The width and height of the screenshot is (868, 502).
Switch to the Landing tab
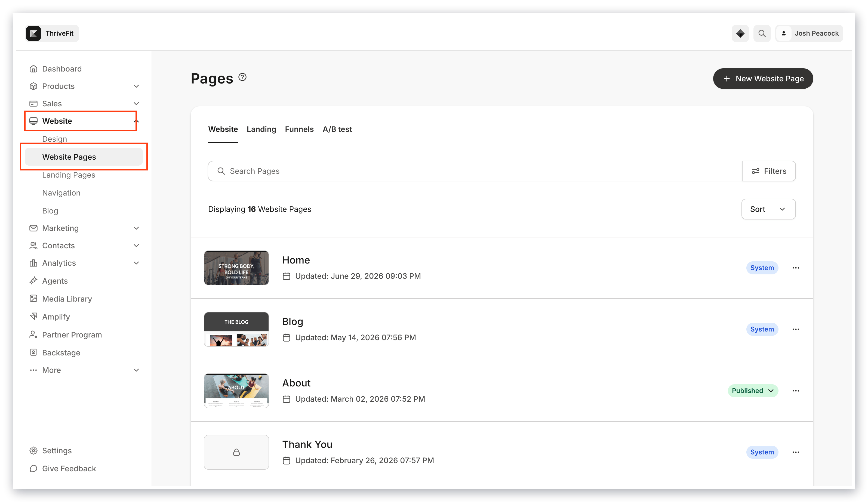point(261,129)
